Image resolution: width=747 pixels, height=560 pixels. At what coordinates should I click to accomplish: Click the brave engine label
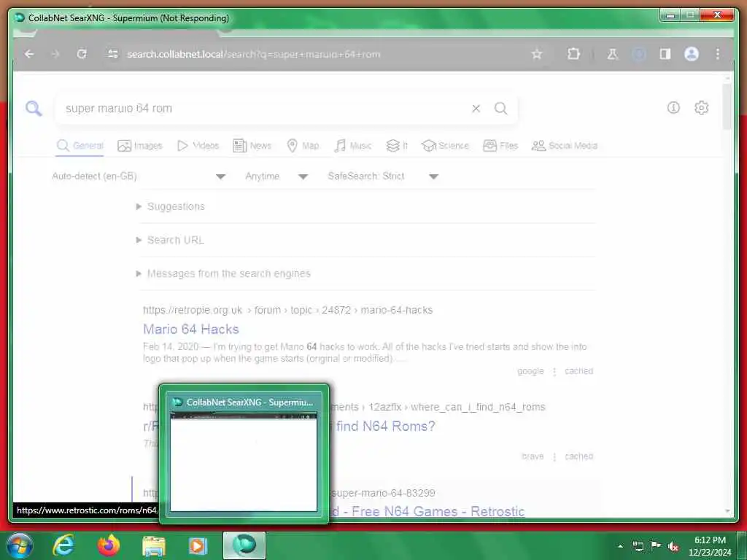pos(532,456)
